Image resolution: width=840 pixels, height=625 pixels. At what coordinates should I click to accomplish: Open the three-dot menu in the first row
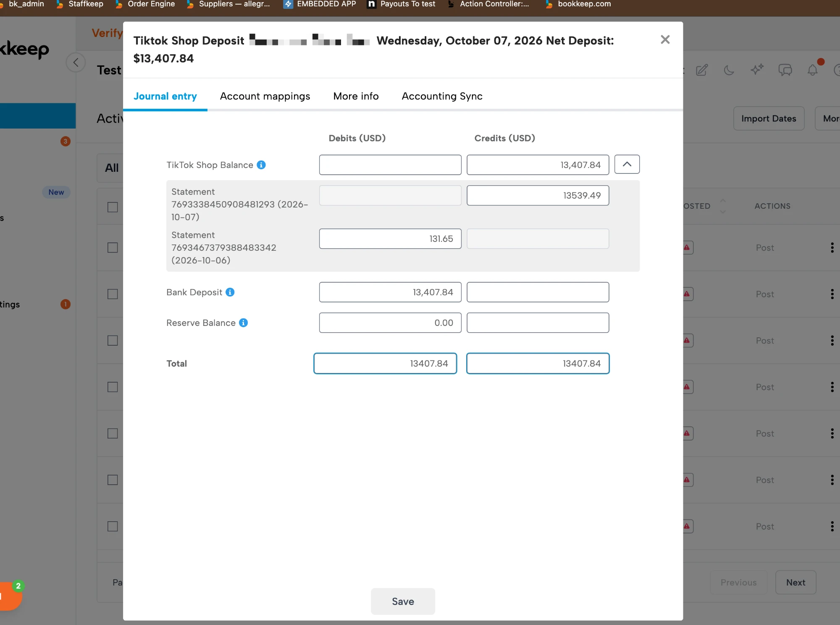pos(832,247)
